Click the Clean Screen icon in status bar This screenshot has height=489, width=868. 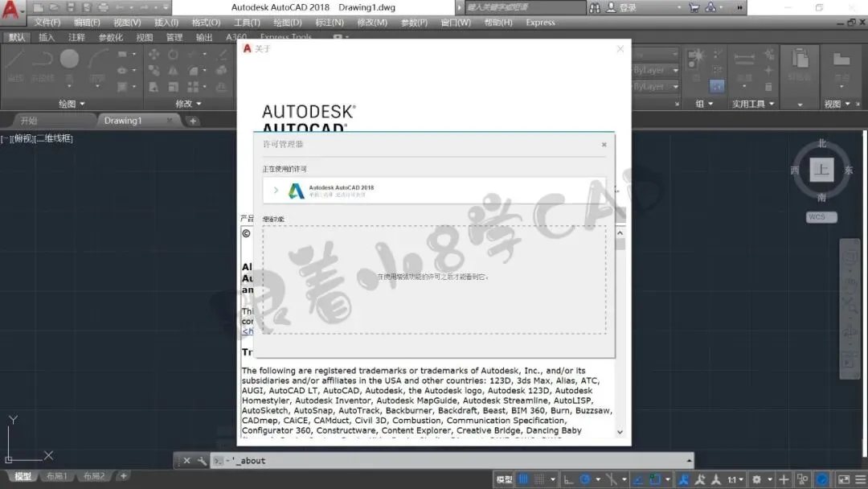(844, 479)
